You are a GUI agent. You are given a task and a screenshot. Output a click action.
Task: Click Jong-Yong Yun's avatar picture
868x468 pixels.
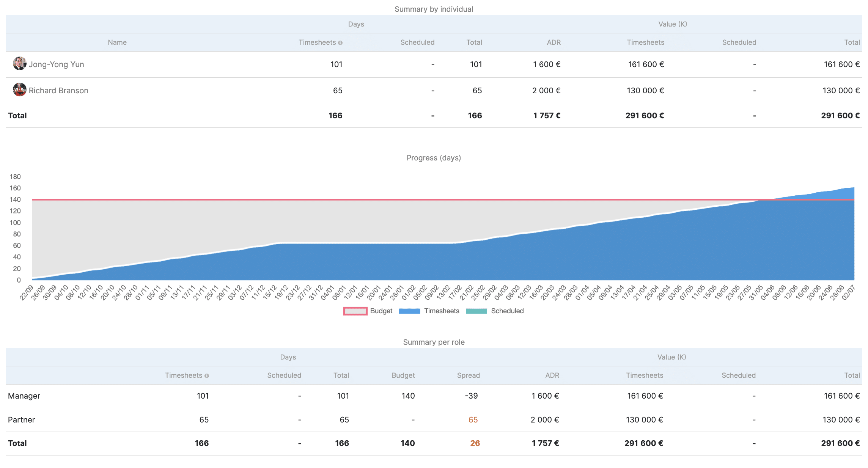coord(19,64)
